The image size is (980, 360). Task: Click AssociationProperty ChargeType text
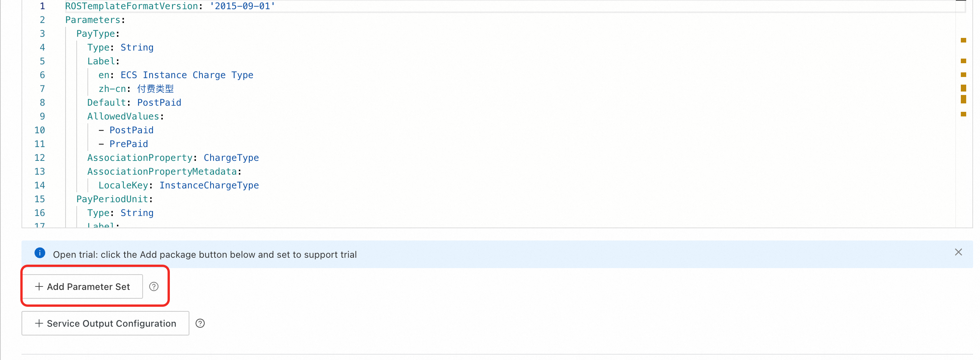(173, 158)
